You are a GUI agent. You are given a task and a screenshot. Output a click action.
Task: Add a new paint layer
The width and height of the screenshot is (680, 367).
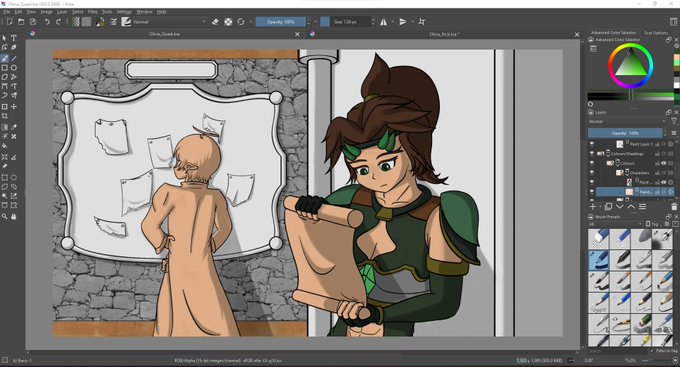tap(593, 206)
